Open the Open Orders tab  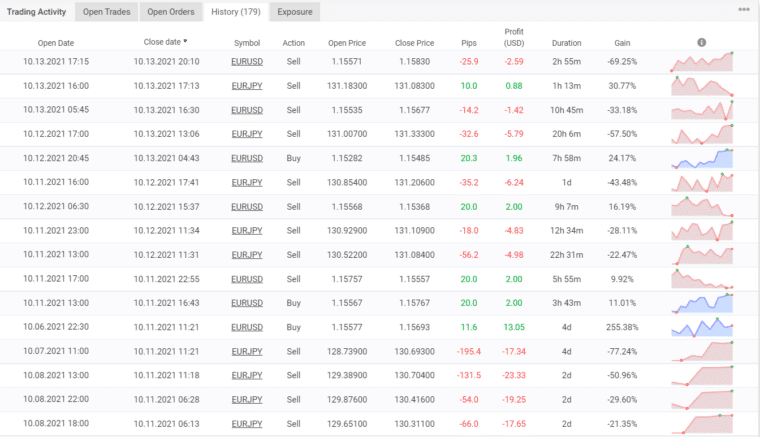[171, 12]
